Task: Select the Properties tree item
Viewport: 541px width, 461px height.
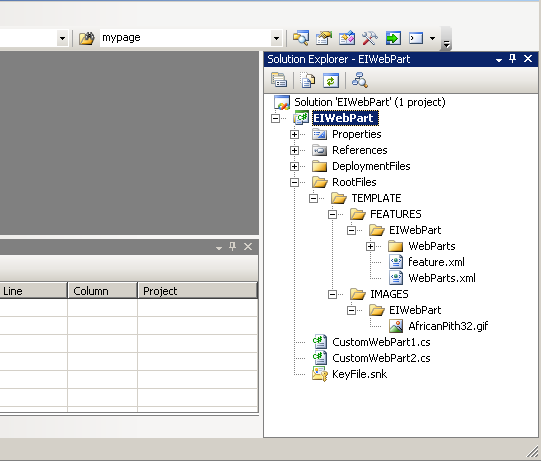Action: point(356,134)
